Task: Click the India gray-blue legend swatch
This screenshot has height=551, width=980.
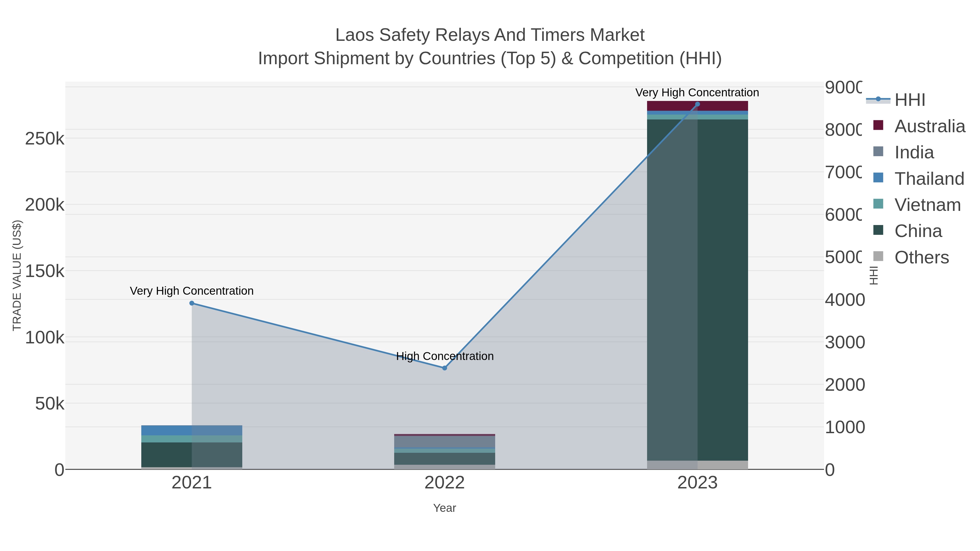Action: pos(878,151)
